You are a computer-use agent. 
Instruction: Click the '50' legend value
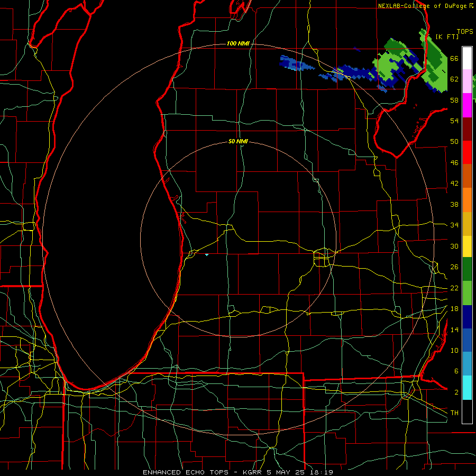pos(454,142)
